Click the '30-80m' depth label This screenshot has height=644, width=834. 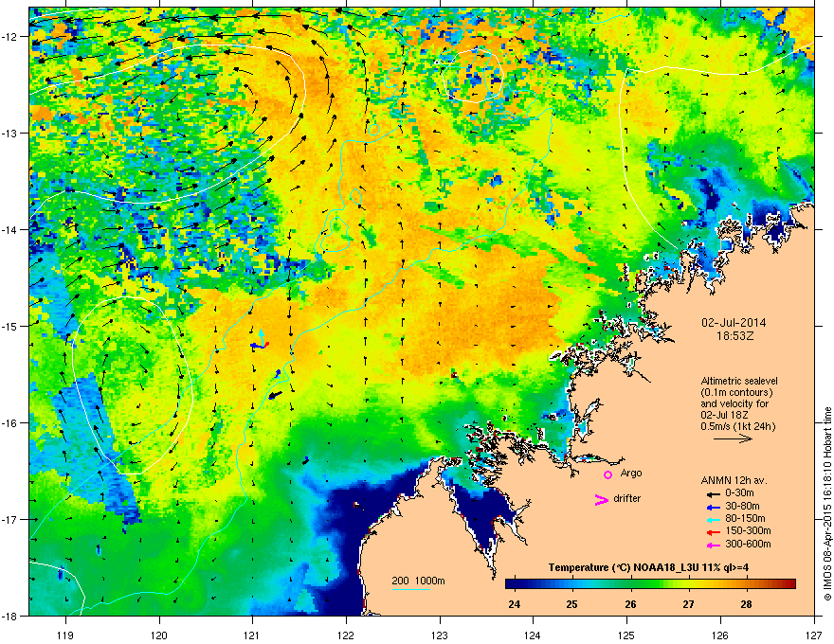coord(742,506)
